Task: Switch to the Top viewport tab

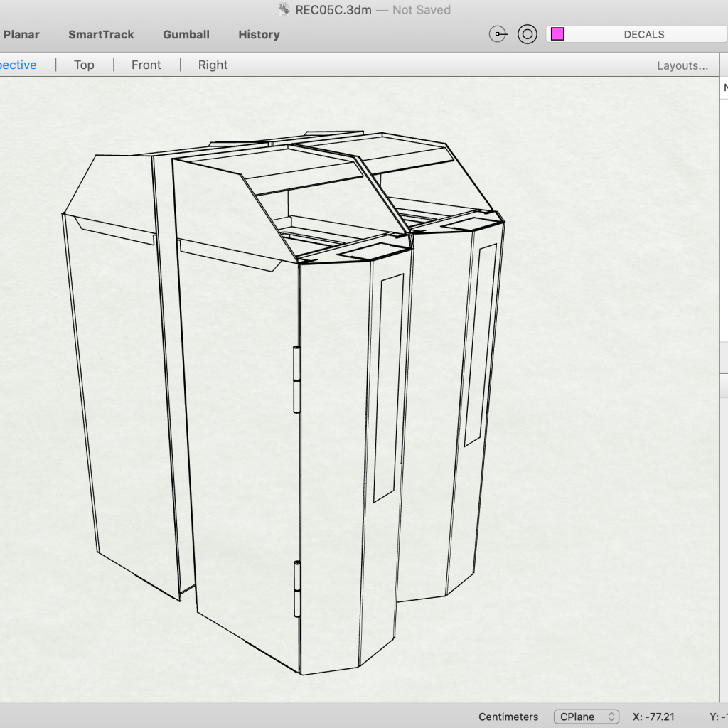Action: click(84, 65)
